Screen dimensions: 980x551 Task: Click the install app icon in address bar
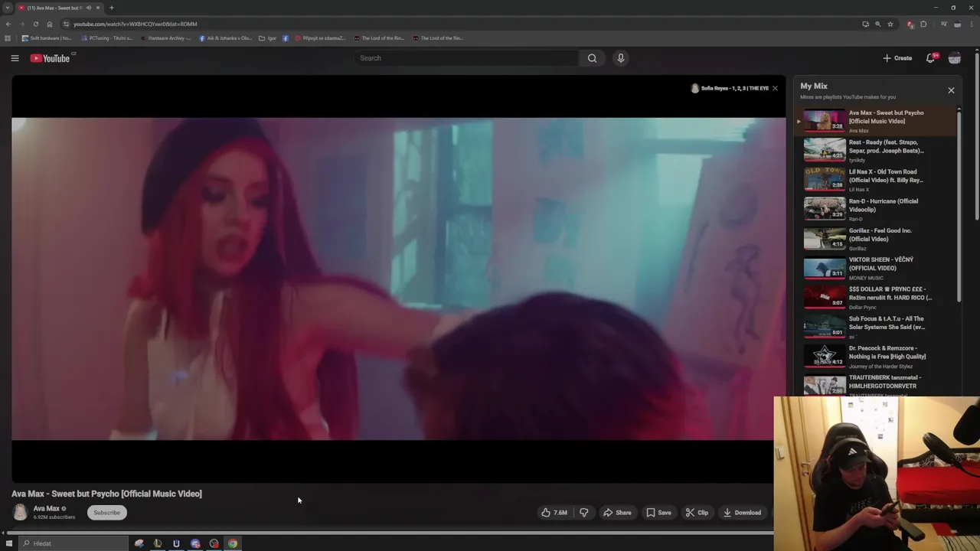click(x=865, y=24)
